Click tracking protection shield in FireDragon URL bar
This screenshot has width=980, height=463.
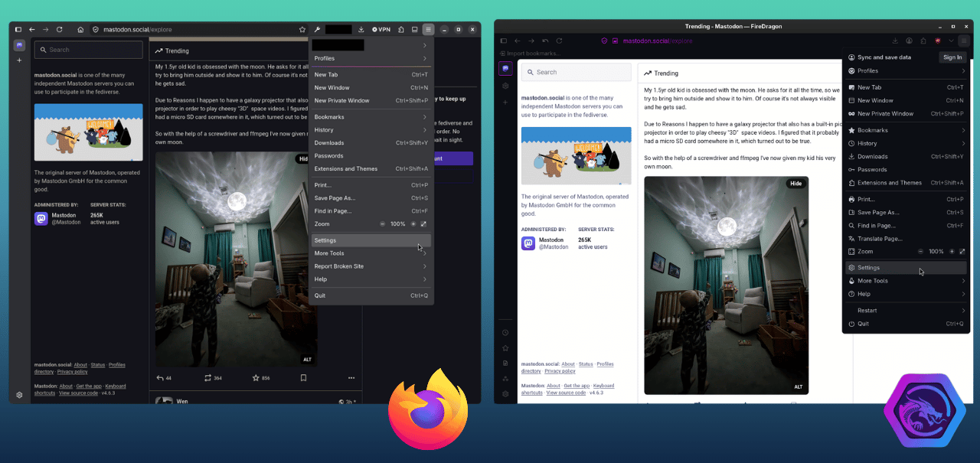click(x=604, y=41)
